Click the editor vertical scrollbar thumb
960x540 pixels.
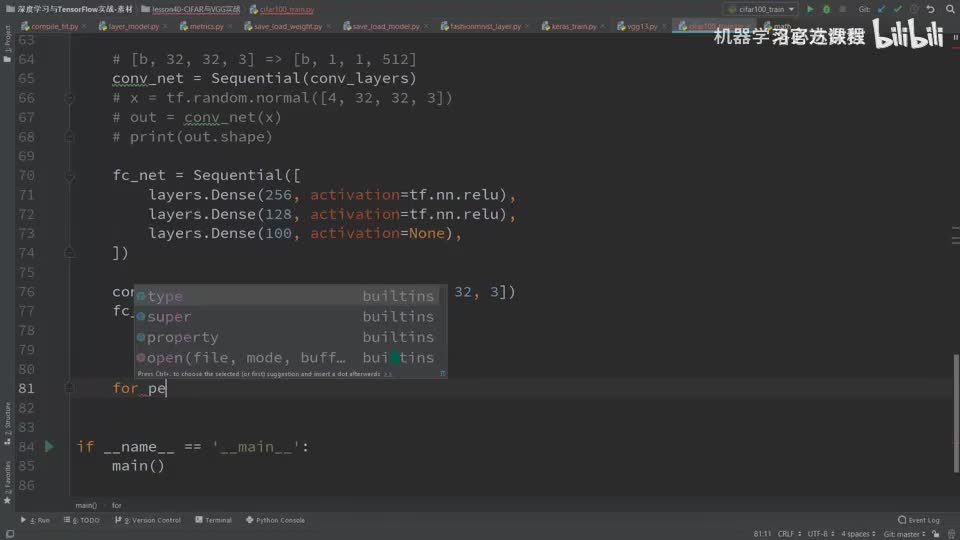[x=956, y=413]
